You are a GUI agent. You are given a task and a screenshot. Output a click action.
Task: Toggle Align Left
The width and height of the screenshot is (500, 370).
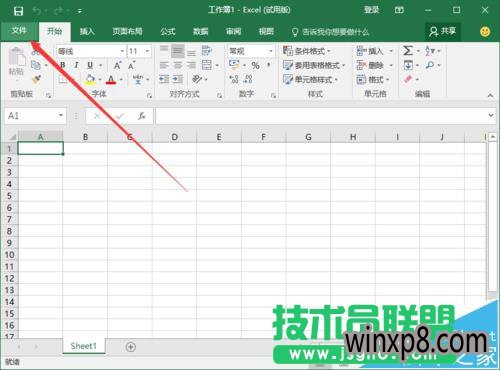(164, 65)
